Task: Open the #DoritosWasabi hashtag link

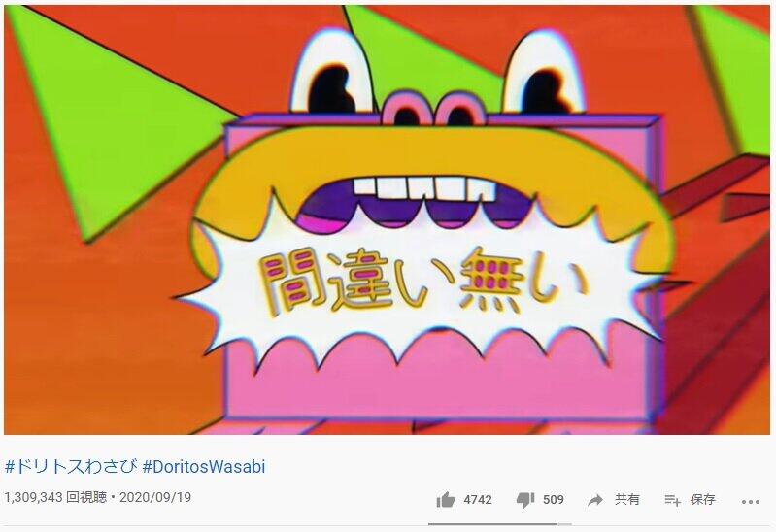Action: tap(204, 467)
